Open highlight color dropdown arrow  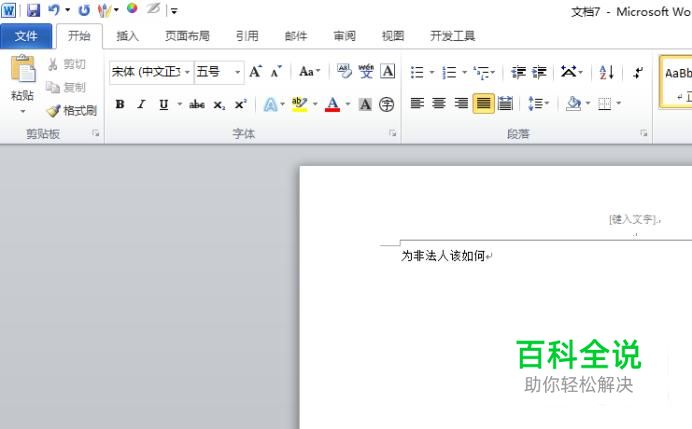pyautogui.click(x=315, y=105)
